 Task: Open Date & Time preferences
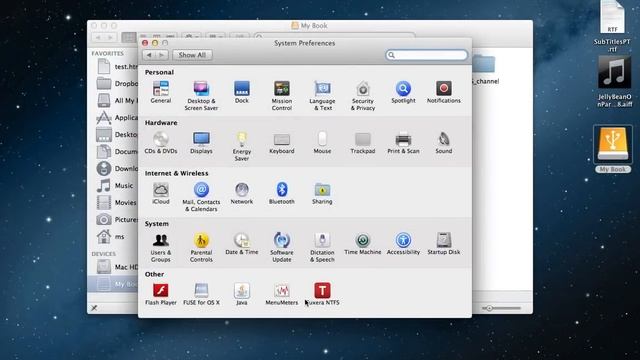click(x=242, y=244)
